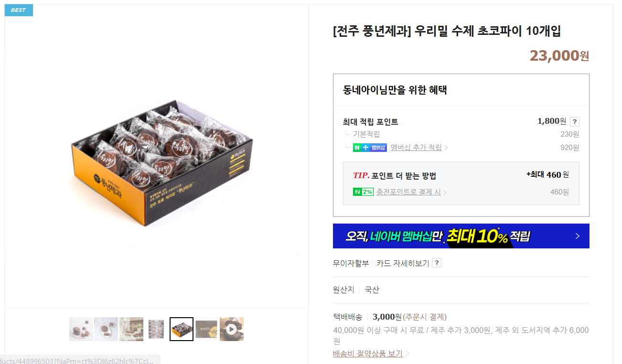Select the closed dark box thumbnail
This screenshot has width=622, height=364.
point(206,329)
